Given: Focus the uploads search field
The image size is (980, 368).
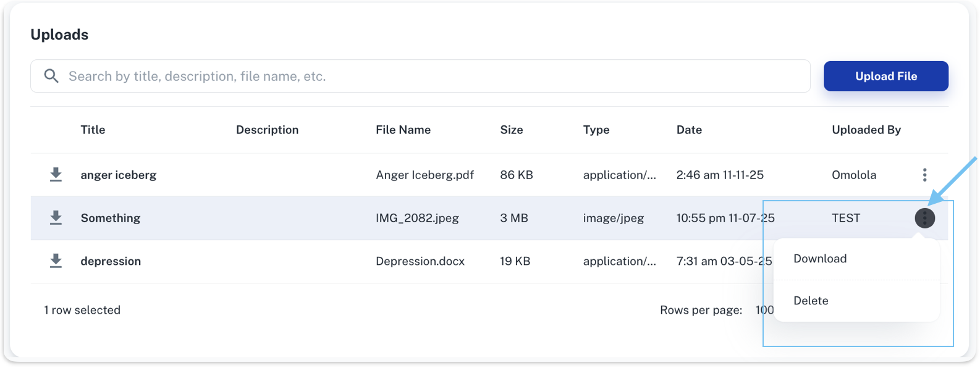Looking at the screenshot, I should point(433,76).
